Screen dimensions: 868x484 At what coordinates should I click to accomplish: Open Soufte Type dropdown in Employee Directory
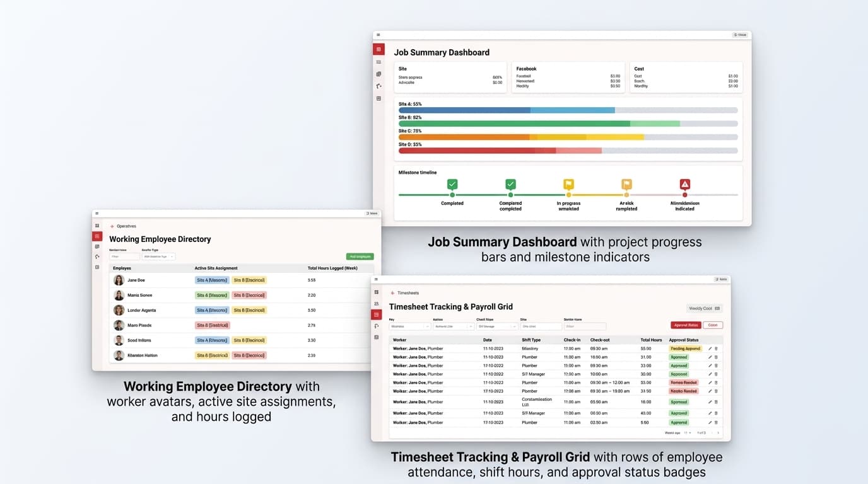point(158,256)
